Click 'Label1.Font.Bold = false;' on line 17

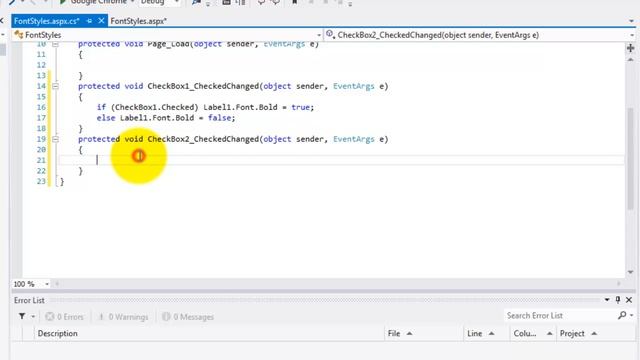pos(178,118)
